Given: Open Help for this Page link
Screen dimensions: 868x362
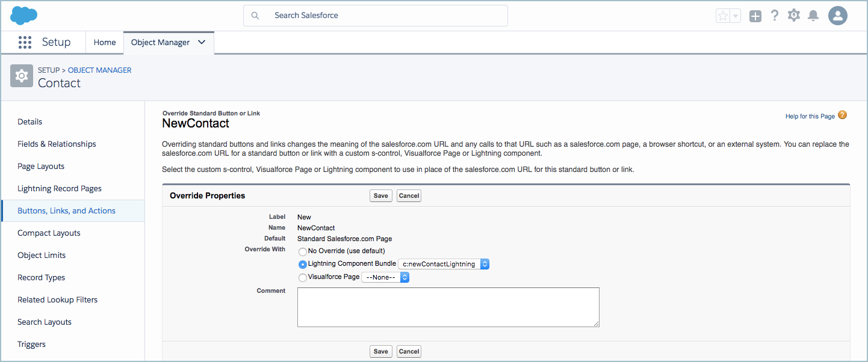Looking at the screenshot, I should pyautogui.click(x=810, y=116).
